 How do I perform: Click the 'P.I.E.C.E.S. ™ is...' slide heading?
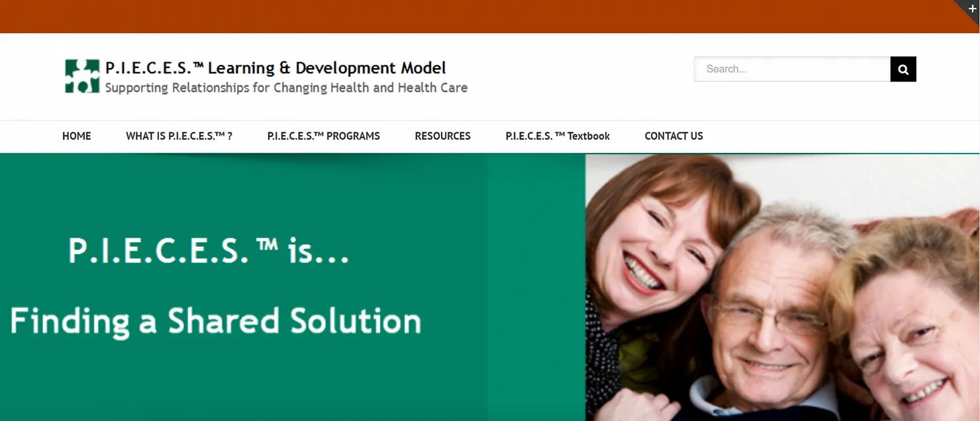click(x=209, y=251)
